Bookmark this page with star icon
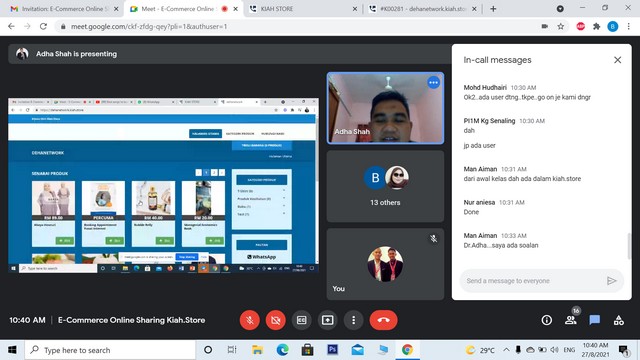 pyautogui.click(x=561, y=27)
